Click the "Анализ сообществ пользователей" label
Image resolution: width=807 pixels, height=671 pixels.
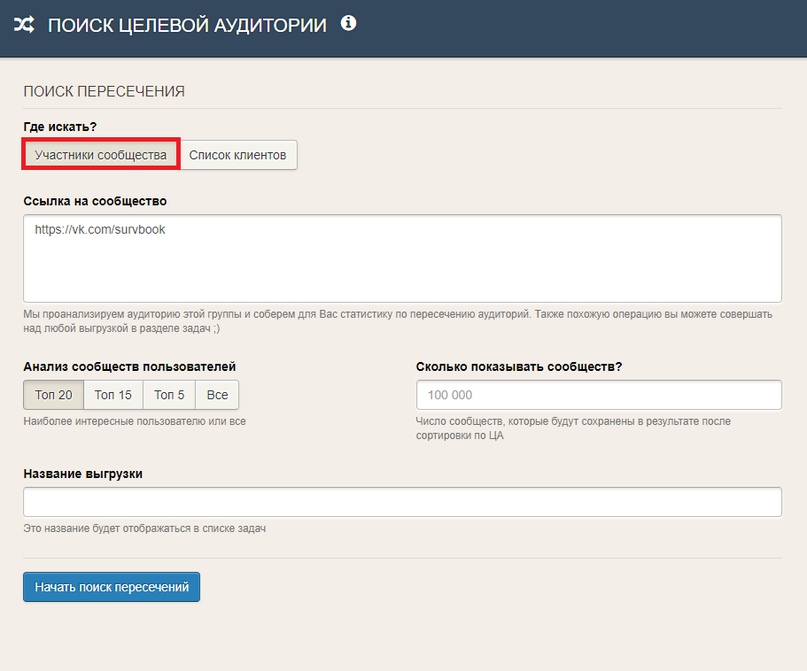[x=130, y=367]
